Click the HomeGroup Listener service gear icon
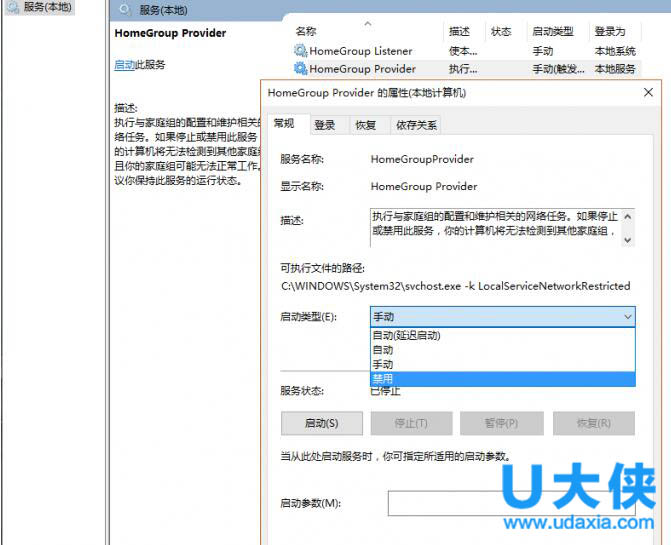This screenshot has height=545, width=671. pyautogui.click(x=300, y=51)
